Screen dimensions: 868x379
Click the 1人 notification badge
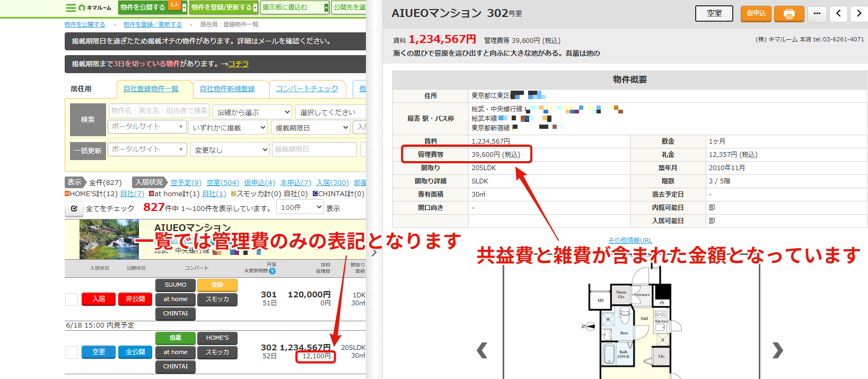click(x=174, y=5)
